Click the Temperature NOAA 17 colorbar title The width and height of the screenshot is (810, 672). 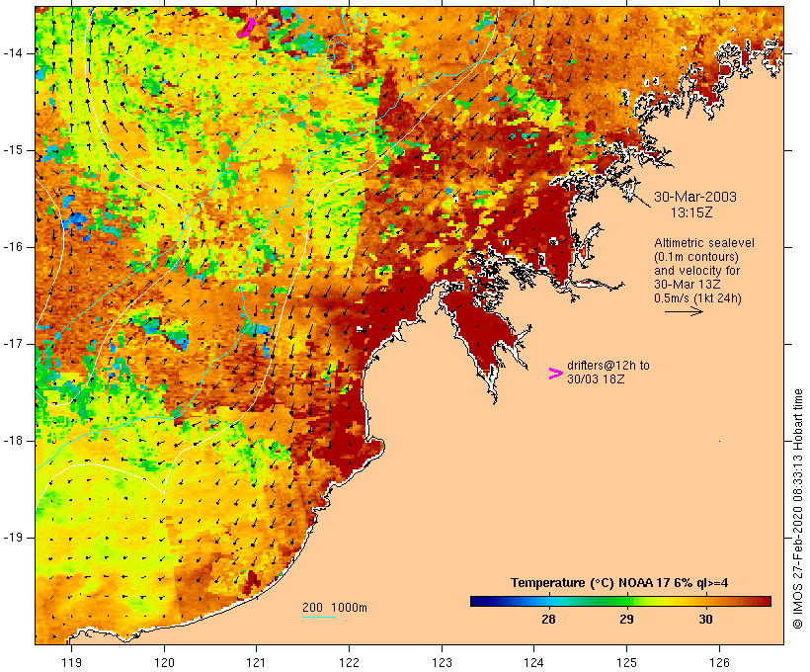(x=619, y=583)
